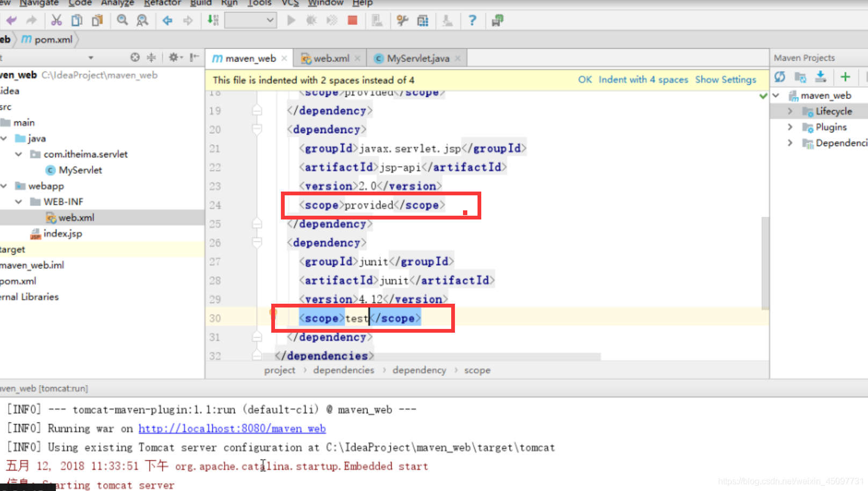Close the maven_web editor tab

[x=284, y=58]
